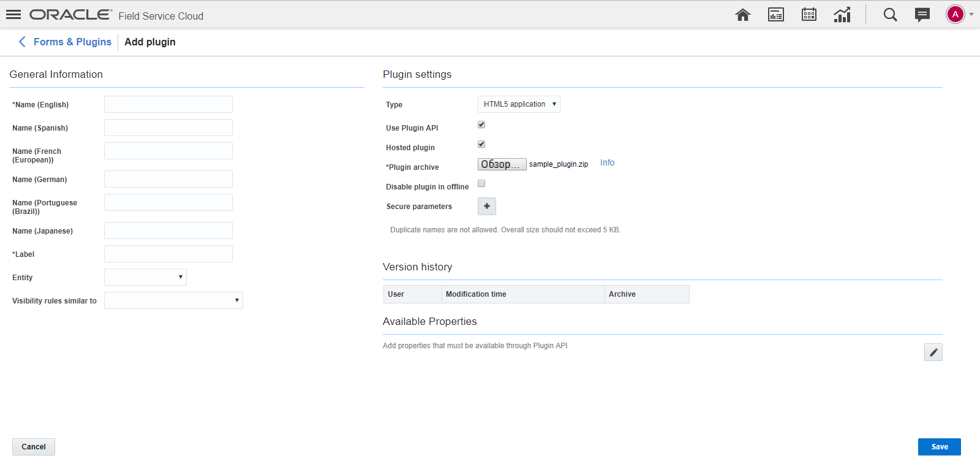Image resolution: width=980 pixels, height=461 pixels.
Task: Open the Type dropdown (HTML5 application)
Action: point(519,104)
